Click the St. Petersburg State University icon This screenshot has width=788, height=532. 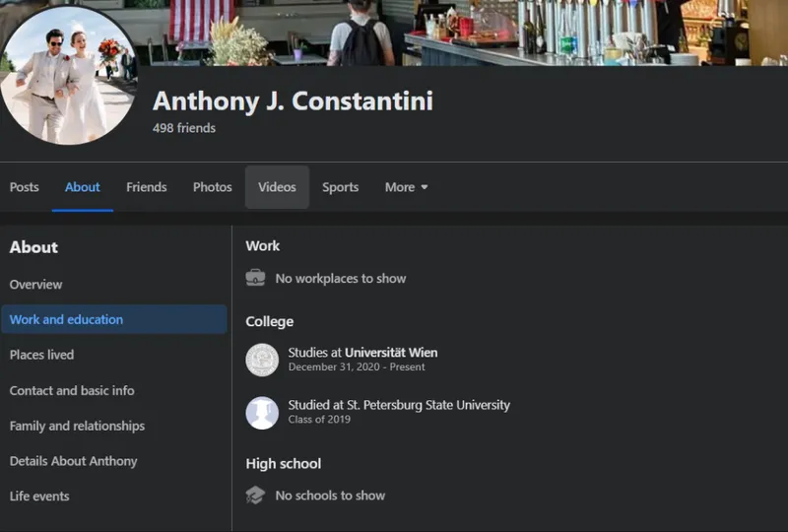click(262, 413)
